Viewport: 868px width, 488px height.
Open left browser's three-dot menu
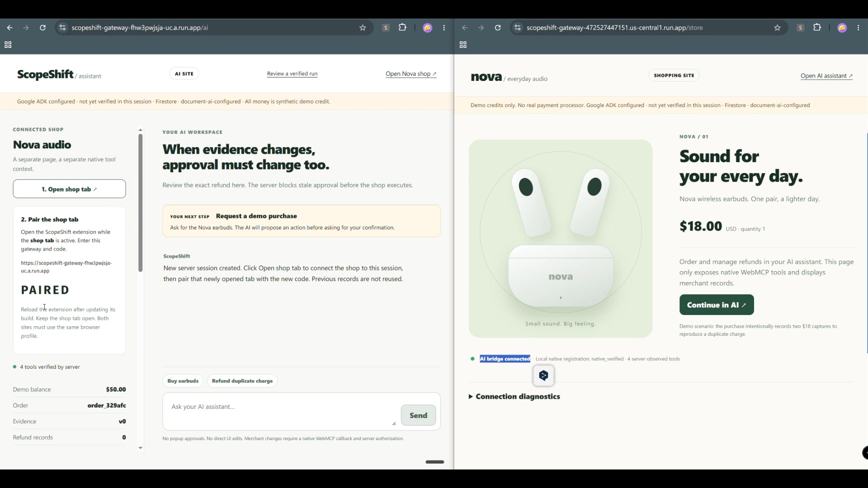point(444,28)
